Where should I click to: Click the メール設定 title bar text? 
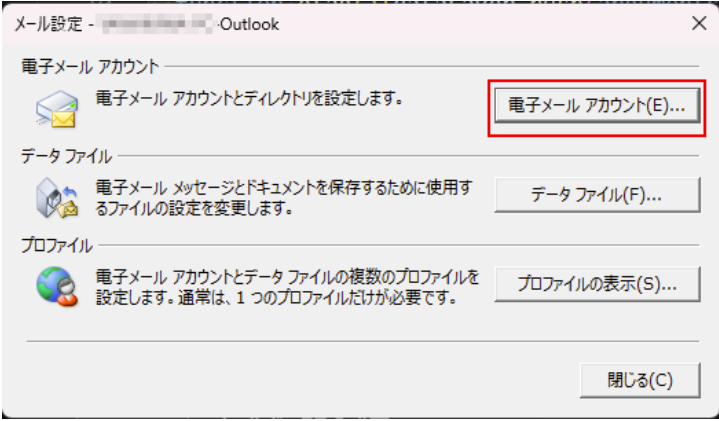pyautogui.click(x=48, y=24)
